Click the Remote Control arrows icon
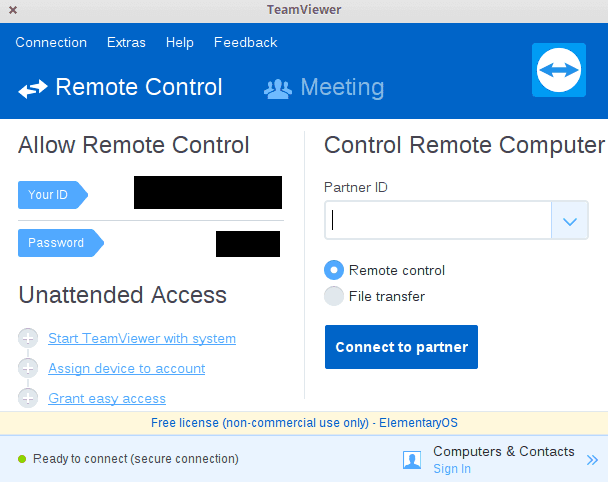The height and width of the screenshot is (482, 608). [33, 88]
